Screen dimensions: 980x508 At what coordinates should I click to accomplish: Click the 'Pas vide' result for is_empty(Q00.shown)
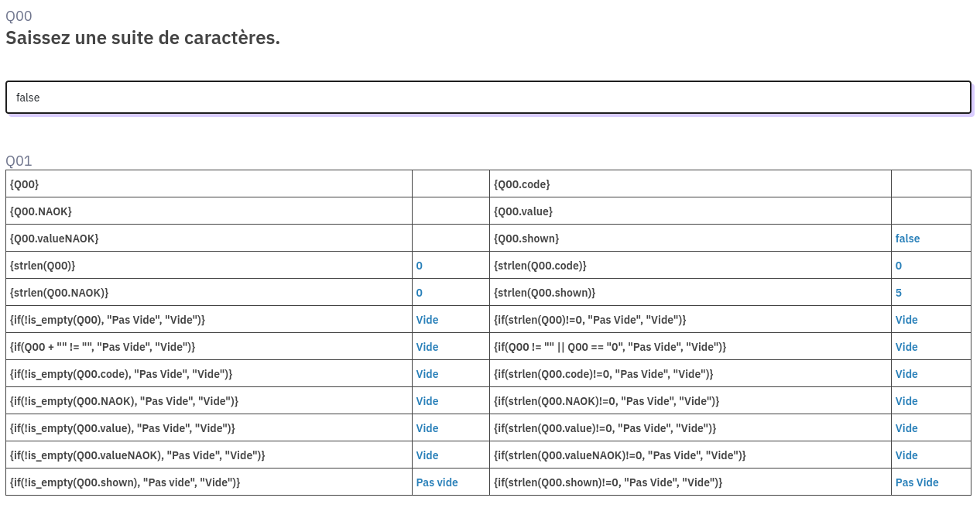tap(437, 482)
